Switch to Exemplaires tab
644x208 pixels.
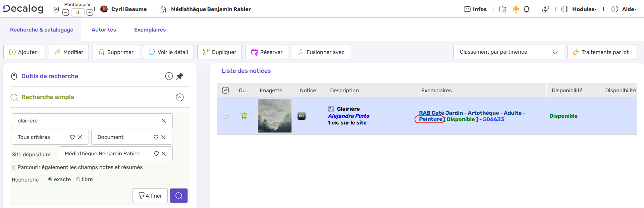[x=150, y=30]
